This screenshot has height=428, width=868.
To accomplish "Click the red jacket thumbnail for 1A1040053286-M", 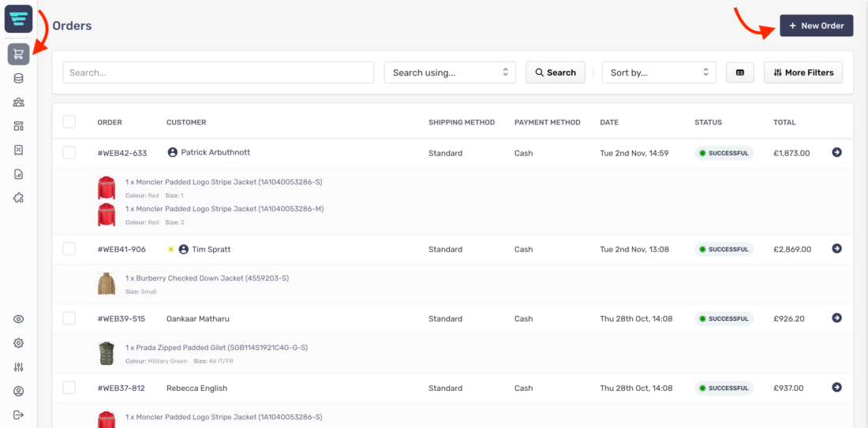I will coord(107,215).
